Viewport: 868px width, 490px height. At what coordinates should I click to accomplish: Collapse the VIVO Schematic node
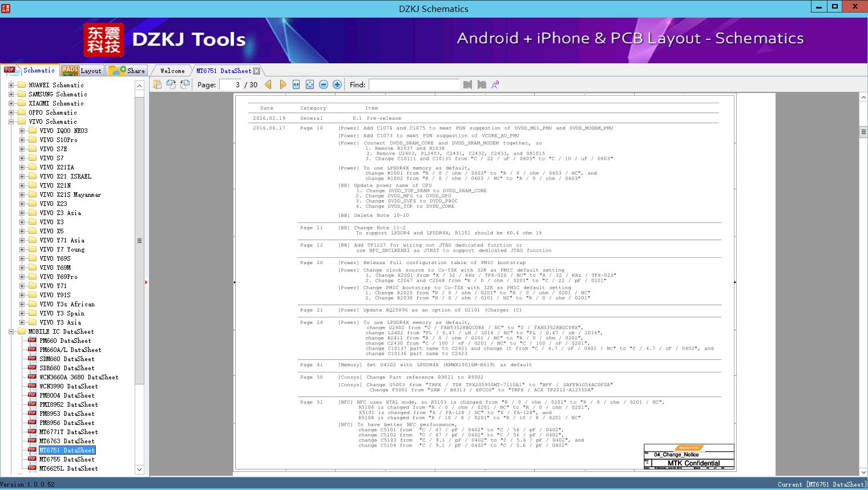11,122
